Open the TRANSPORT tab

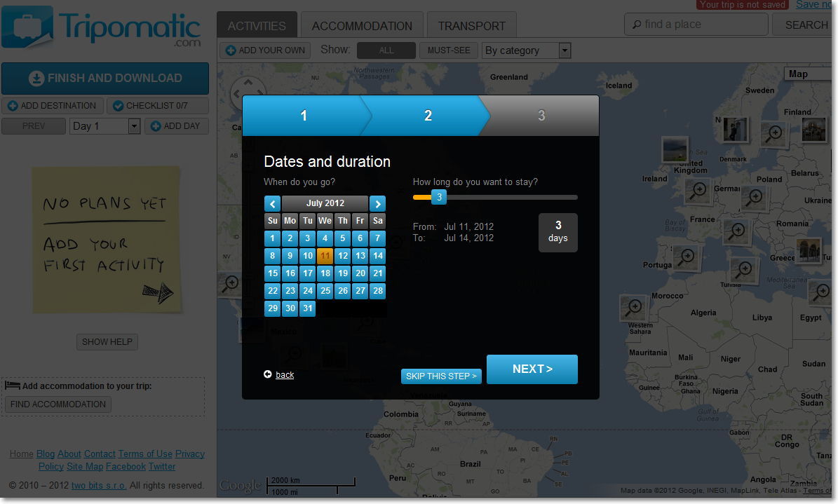pyautogui.click(x=471, y=26)
